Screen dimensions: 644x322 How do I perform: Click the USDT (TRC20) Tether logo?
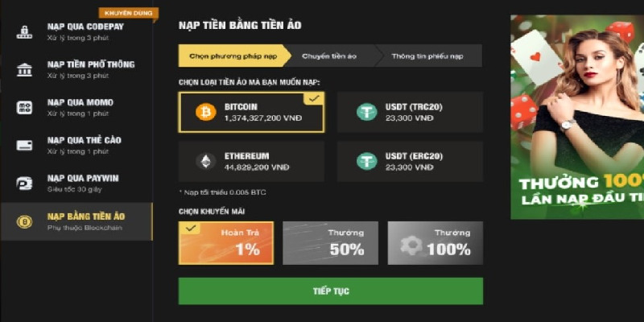point(367,112)
